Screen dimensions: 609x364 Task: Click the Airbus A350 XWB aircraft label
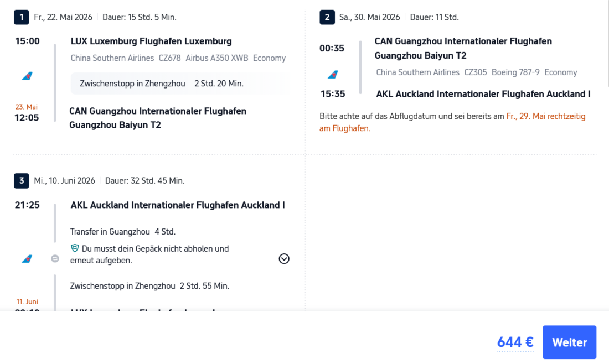(216, 58)
